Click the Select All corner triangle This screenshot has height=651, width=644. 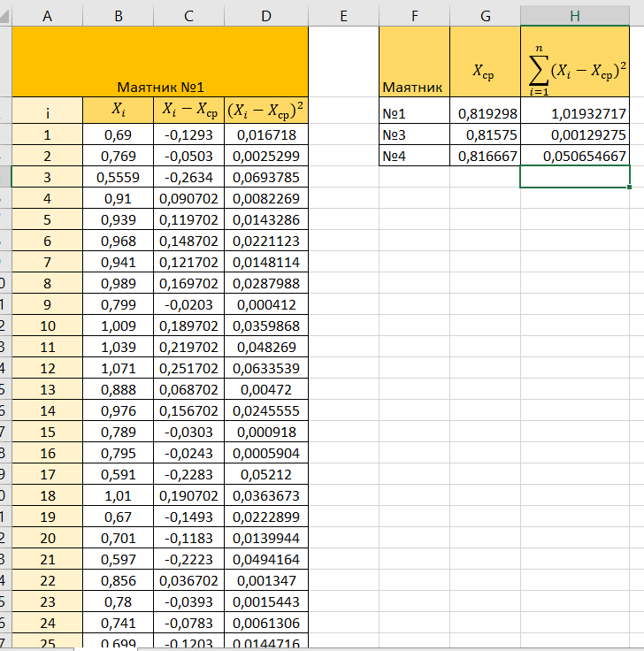5,16
